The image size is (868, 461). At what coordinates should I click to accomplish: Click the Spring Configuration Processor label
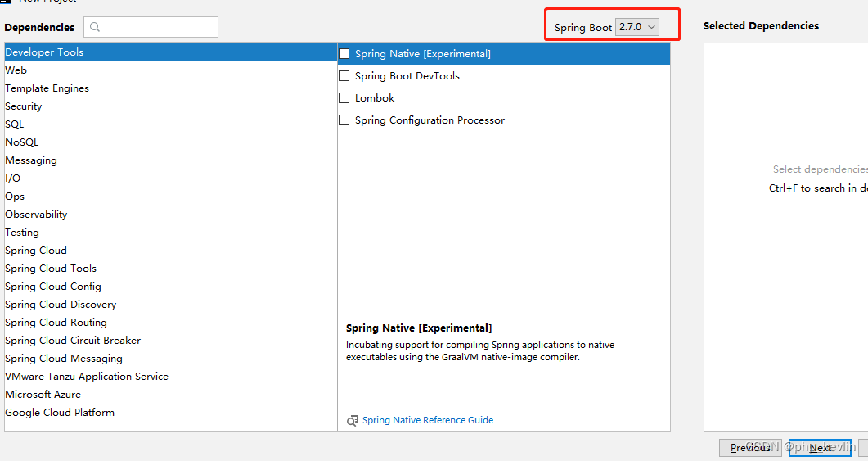pos(430,120)
